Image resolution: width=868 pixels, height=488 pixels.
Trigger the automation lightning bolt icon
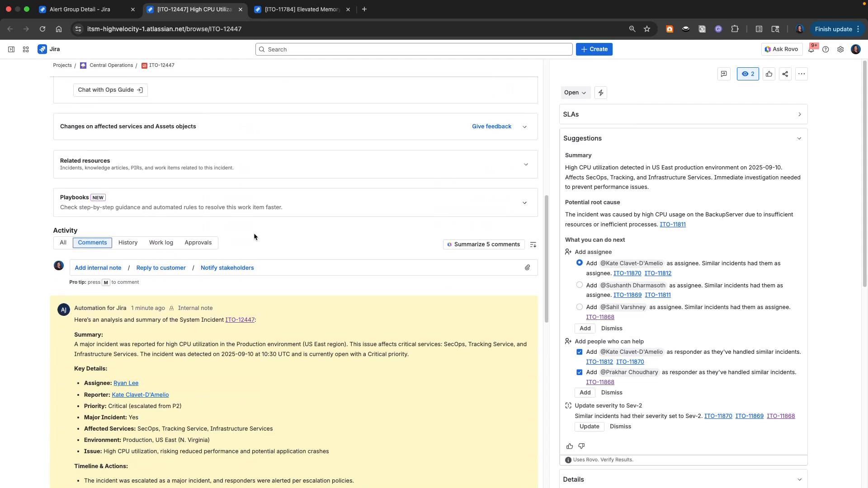(x=600, y=93)
